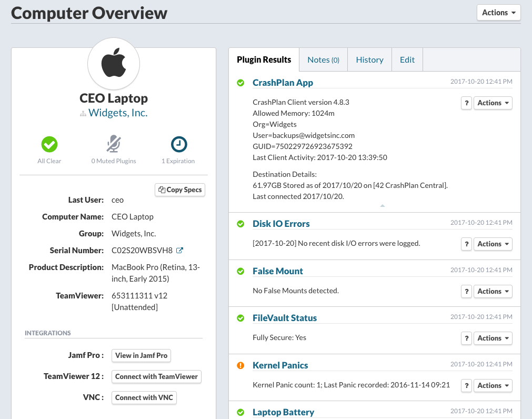Select the Plugin Results tab
Screen dimensions: 532x419
coord(264,59)
